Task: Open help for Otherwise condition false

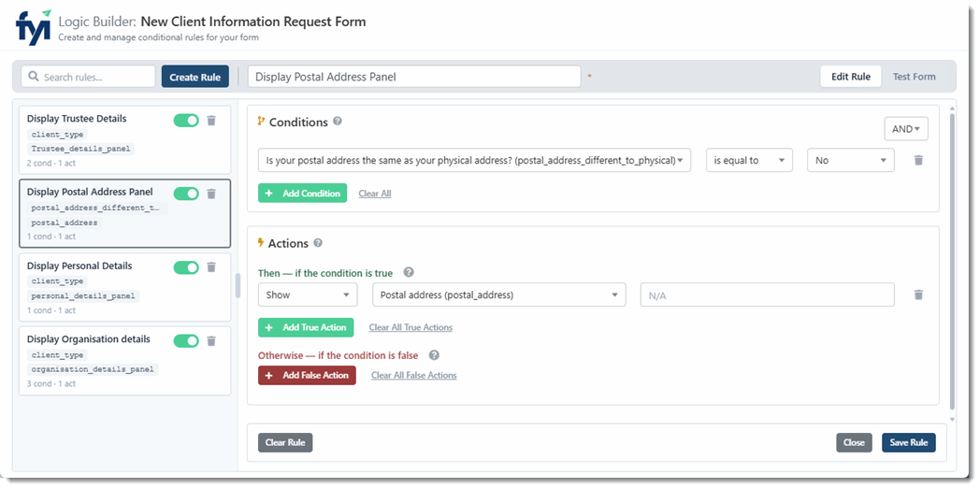Action: point(434,354)
